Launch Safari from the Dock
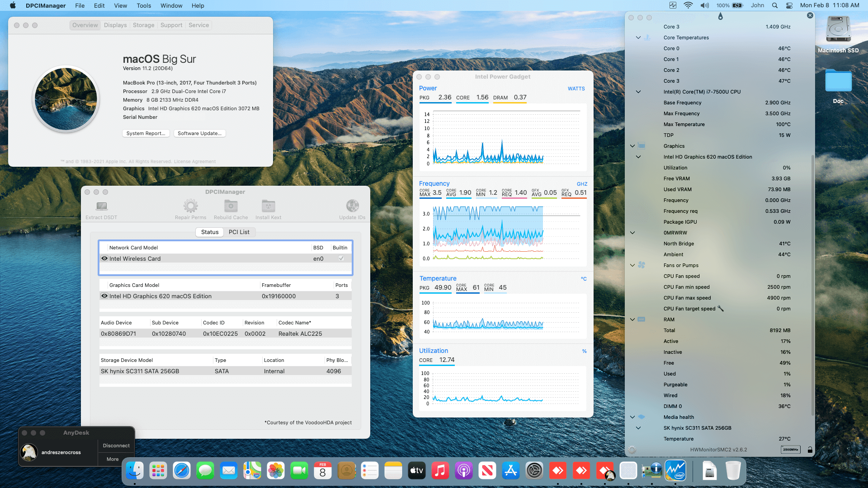Viewport: 868px width, 488px height. [182, 471]
